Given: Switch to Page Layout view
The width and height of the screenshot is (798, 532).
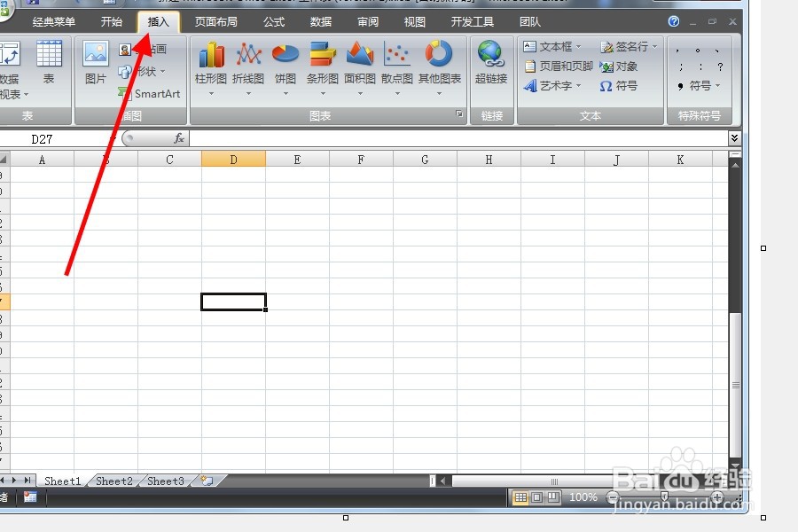Looking at the screenshot, I should tap(537, 497).
